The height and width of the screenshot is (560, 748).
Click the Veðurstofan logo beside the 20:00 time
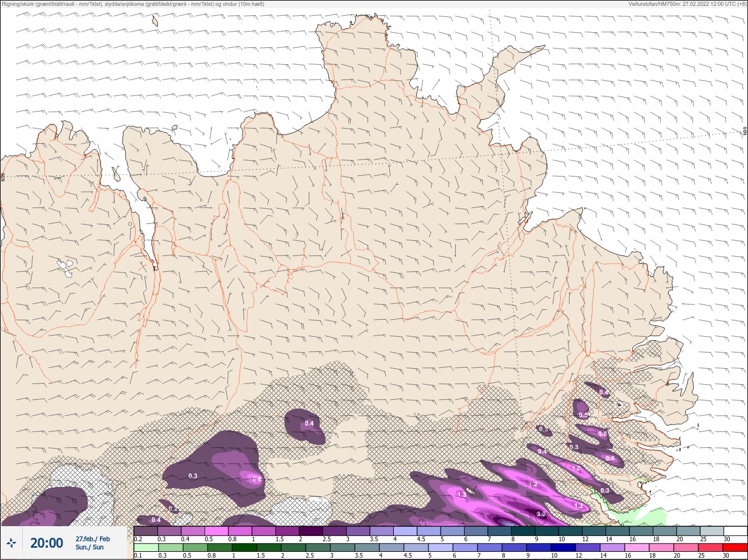(x=11, y=544)
